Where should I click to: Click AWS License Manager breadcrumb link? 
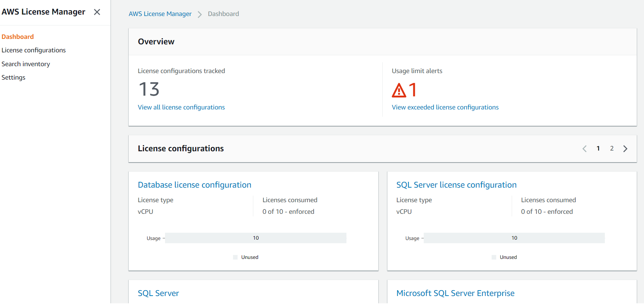pyautogui.click(x=160, y=14)
